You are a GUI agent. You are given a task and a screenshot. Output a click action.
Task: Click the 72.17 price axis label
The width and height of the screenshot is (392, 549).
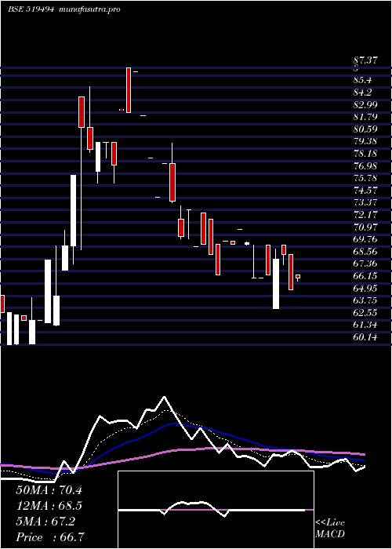tap(365, 215)
